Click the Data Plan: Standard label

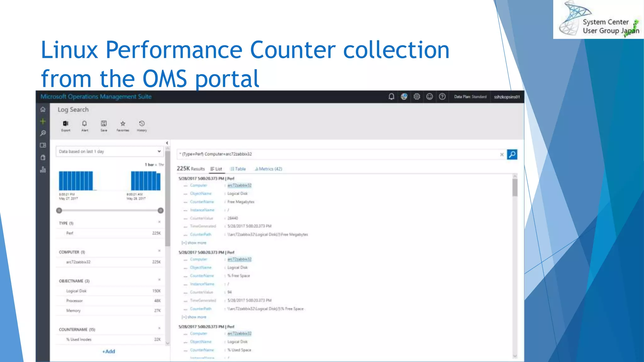point(470,97)
